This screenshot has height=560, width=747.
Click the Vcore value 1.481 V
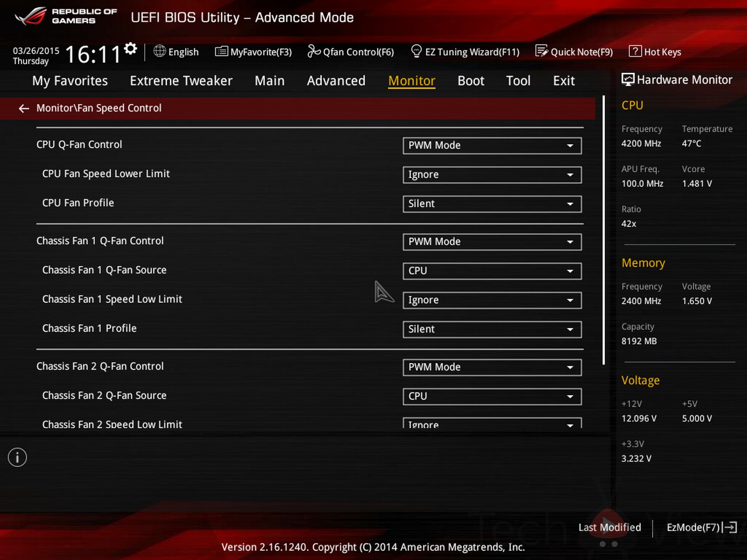point(697,184)
